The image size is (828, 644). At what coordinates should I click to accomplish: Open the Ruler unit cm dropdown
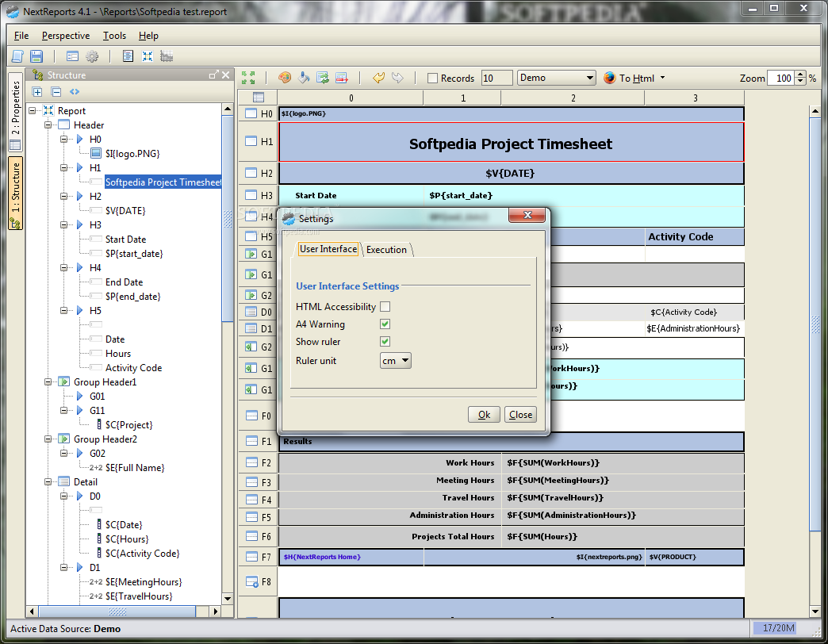click(x=396, y=361)
